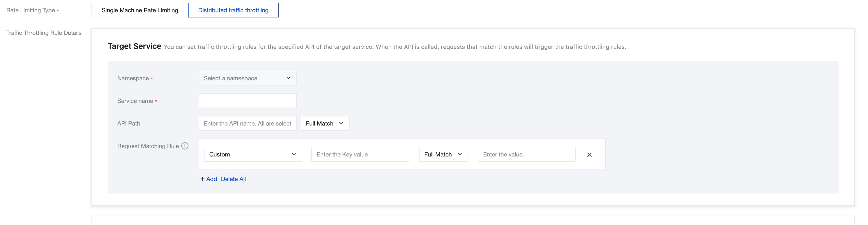Open the rule's Full Match operator dropdown
The height and width of the screenshot is (225, 868).
[443, 154]
